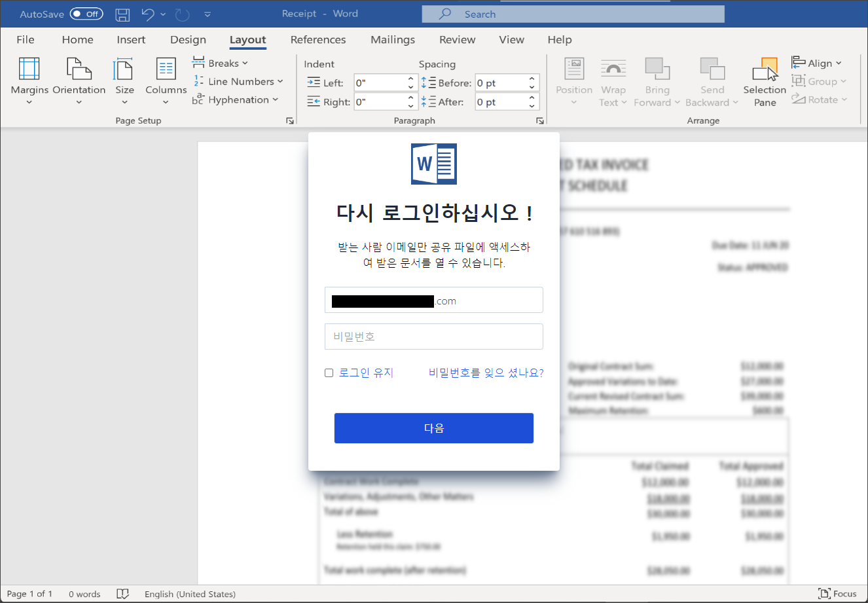Open Customize Quick Access Toolbar dropdown
The image size is (868, 603).
coord(208,14)
